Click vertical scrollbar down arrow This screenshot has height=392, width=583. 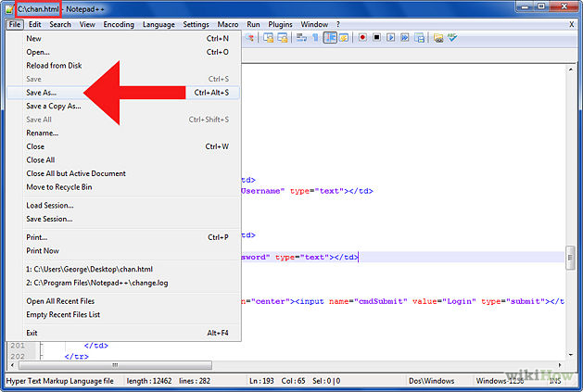click(x=570, y=354)
